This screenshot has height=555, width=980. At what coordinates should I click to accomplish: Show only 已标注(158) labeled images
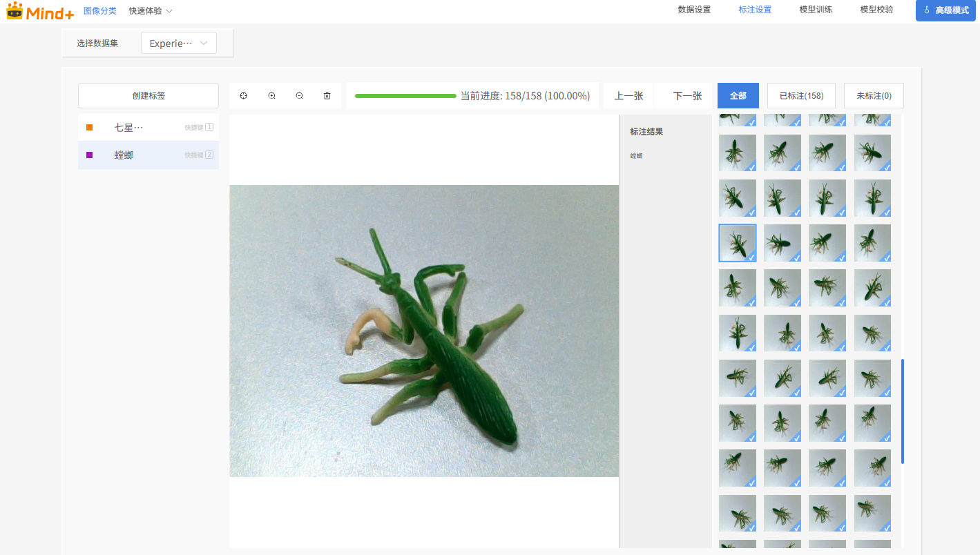tap(801, 96)
